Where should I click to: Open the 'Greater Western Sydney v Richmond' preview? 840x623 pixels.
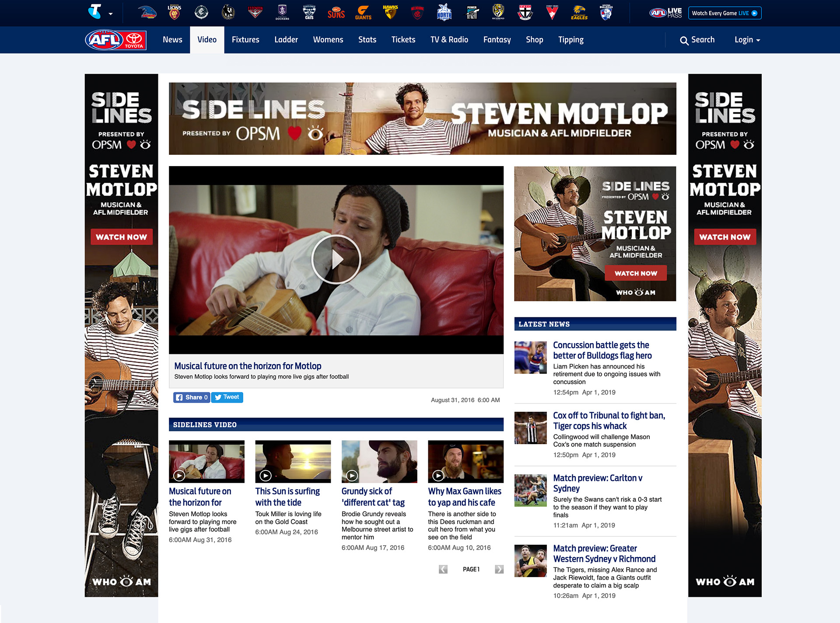coord(604,553)
